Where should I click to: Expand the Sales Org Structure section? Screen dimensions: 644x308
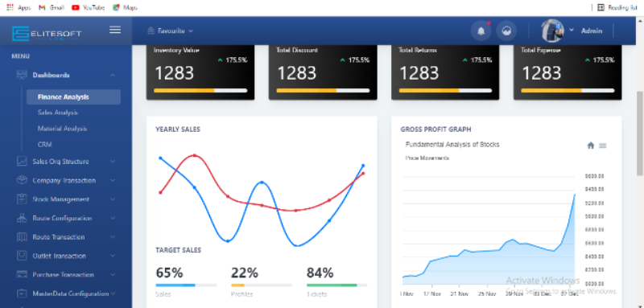pyautogui.click(x=66, y=162)
